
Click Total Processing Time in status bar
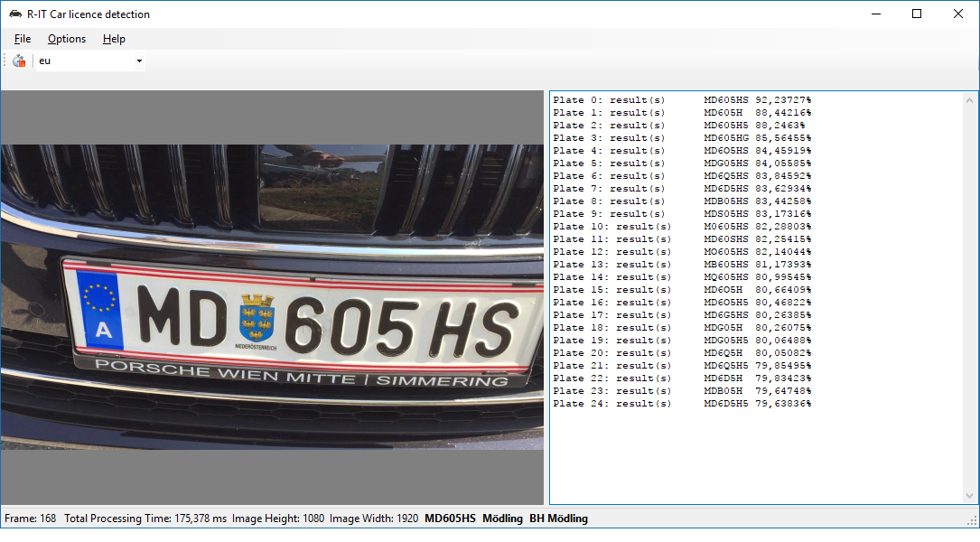[x=145, y=519]
